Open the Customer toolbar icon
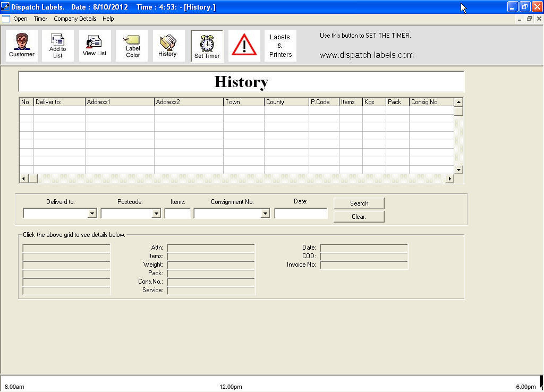 click(21, 46)
